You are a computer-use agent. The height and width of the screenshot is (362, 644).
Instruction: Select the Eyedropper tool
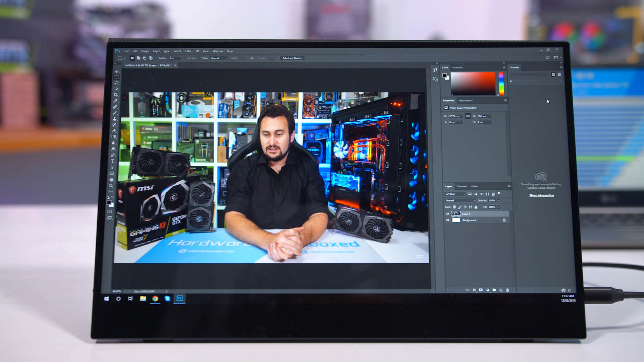tap(115, 101)
